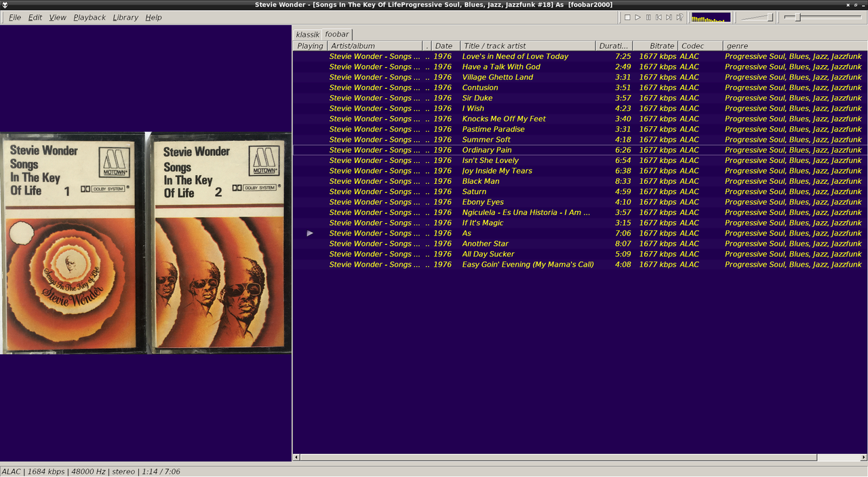The image size is (868, 477).
Task: Click the cassette 1 album cover
Action: [73, 243]
